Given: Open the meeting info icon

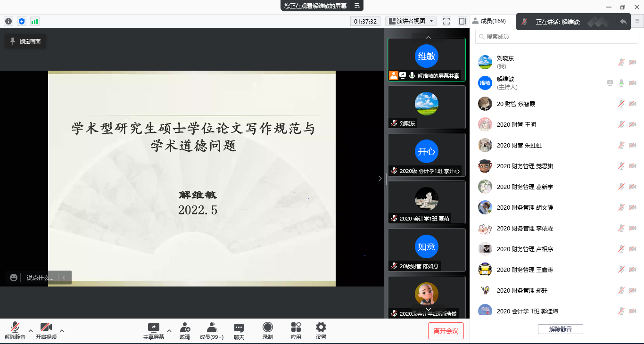Looking at the screenshot, I should (x=8, y=21).
